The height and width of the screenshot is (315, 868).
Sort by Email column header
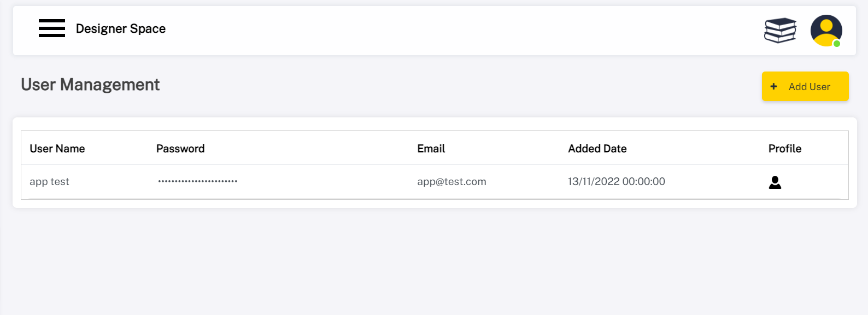coord(431,148)
